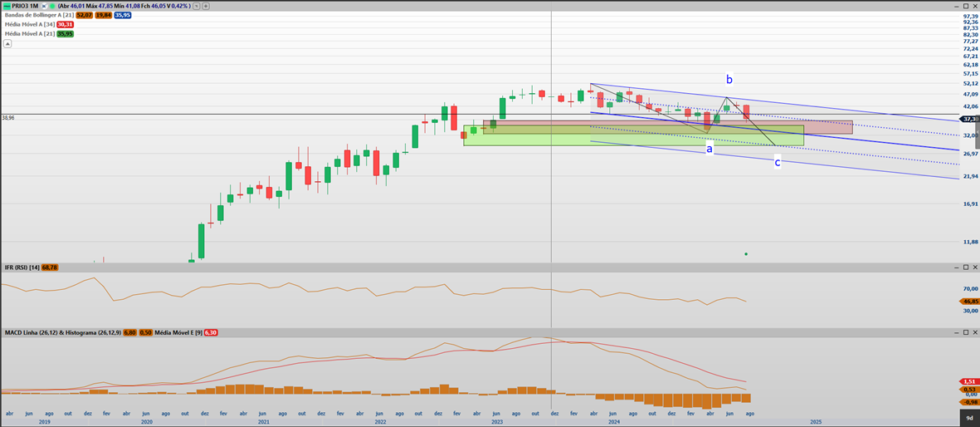Collapse the indicator legend with up-arrow button
Image resolution: width=980 pixels, height=427 pixels.
(7, 43)
